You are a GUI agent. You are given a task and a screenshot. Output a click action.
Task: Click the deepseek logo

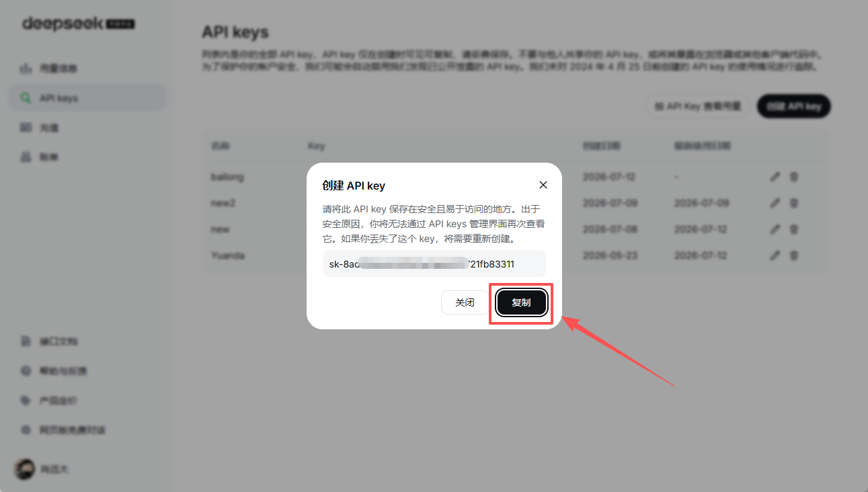coord(79,24)
